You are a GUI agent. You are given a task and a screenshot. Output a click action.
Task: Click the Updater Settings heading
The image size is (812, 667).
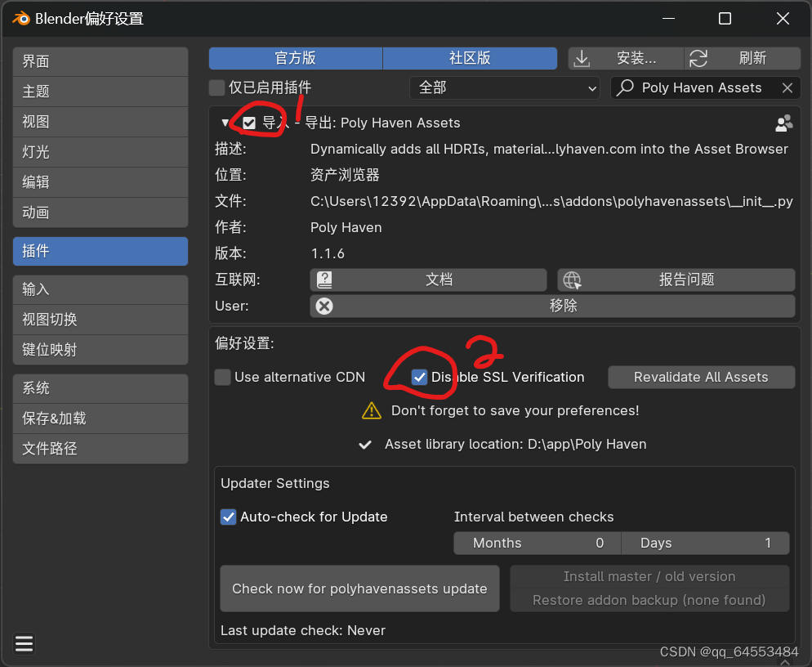click(x=275, y=483)
